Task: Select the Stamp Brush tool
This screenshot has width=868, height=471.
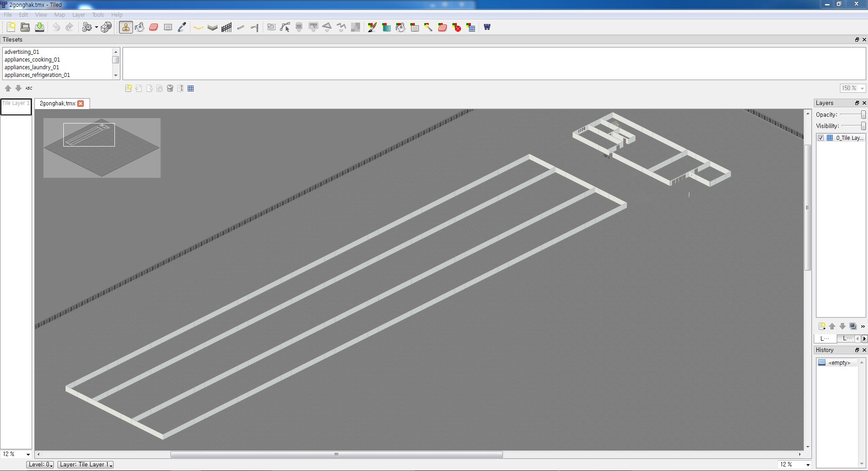Action: coord(126,28)
